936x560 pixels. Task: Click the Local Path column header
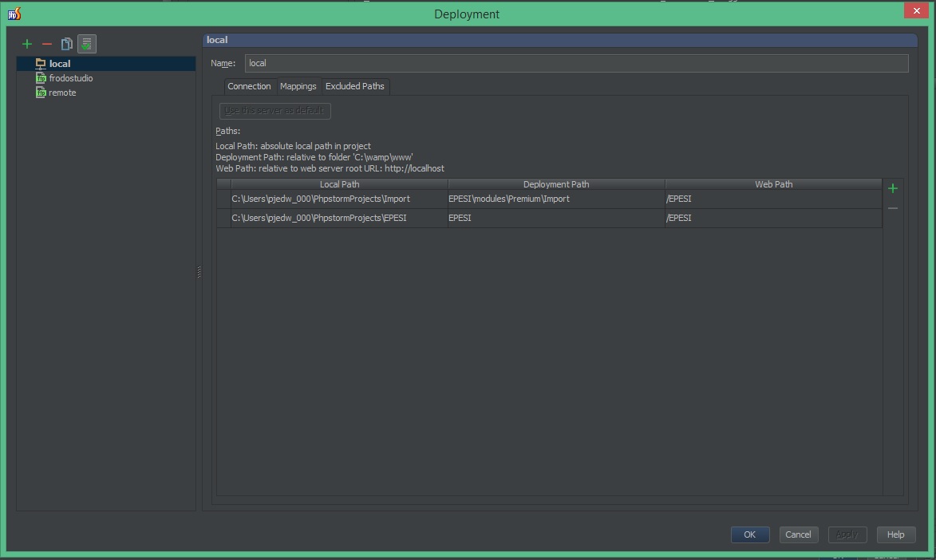[x=339, y=184]
